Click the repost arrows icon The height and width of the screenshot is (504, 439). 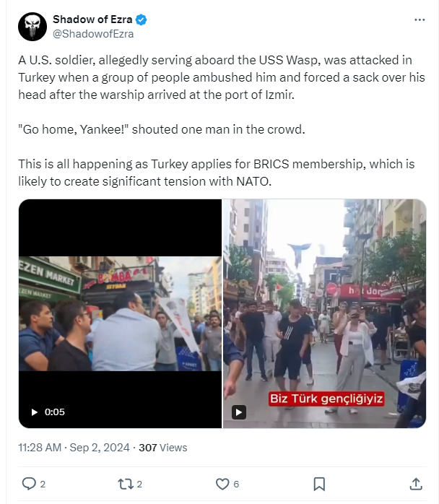(125, 484)
